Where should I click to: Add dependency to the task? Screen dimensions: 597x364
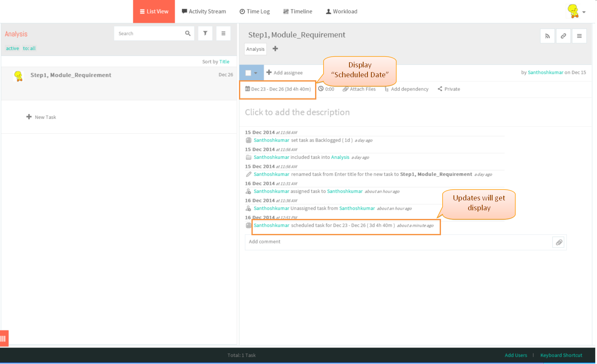(406, 89)
